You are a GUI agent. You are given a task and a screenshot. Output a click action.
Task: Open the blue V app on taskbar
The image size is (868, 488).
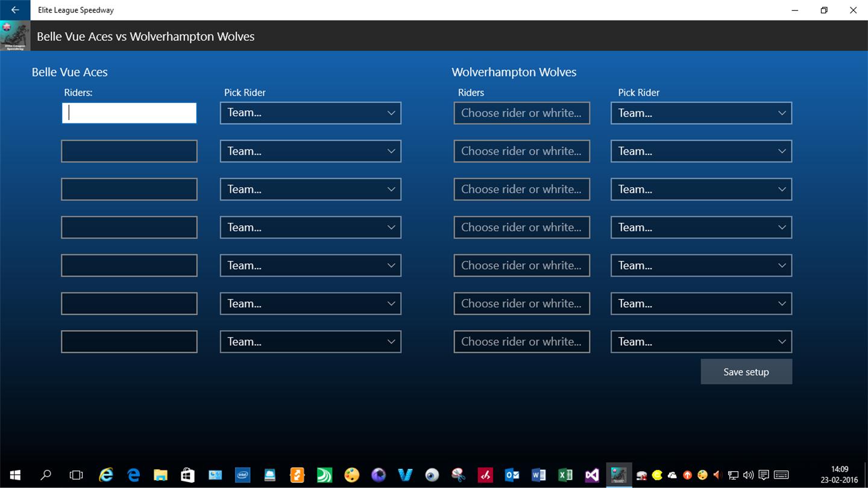406,475
